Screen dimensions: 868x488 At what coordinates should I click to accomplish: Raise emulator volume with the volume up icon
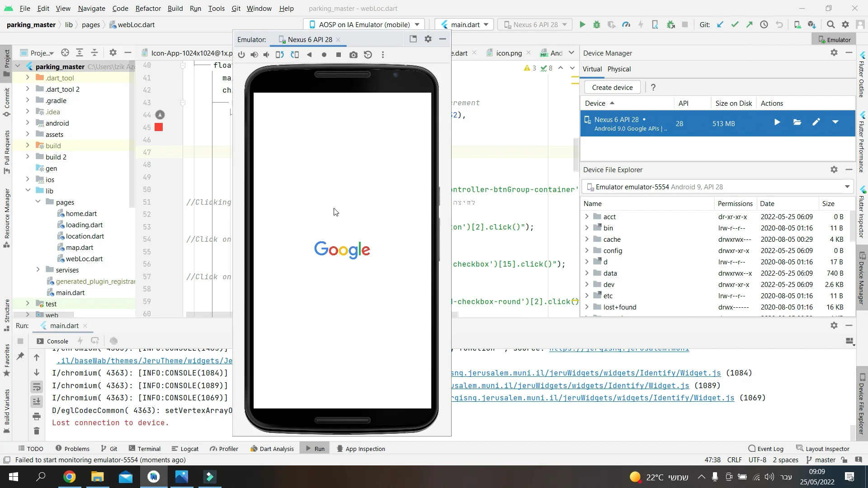click(254, 55)
